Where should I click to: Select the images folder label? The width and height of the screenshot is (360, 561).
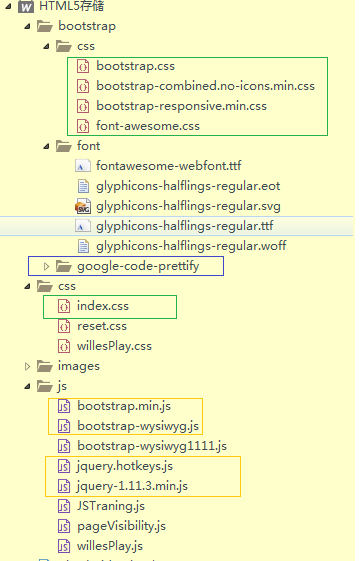pyautogui.click(x=79, y=366)
